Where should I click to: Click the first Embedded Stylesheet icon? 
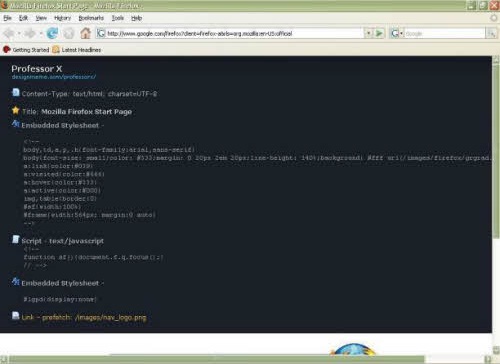[16, 124]
